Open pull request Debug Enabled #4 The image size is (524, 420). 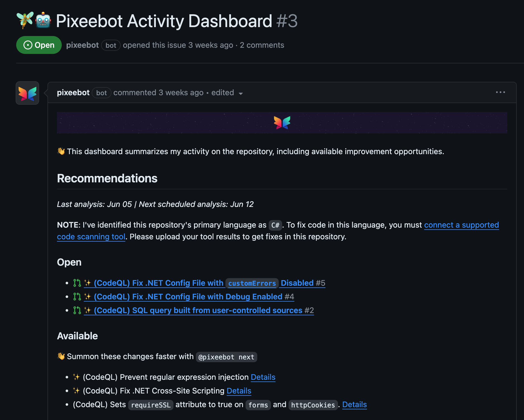click(x=189, y=297)
